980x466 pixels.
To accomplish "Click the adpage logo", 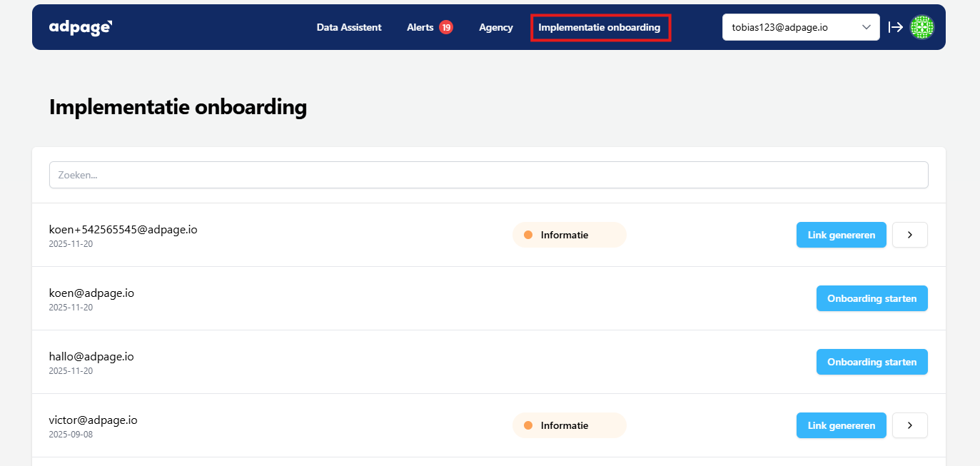I will tap(81, 27).
